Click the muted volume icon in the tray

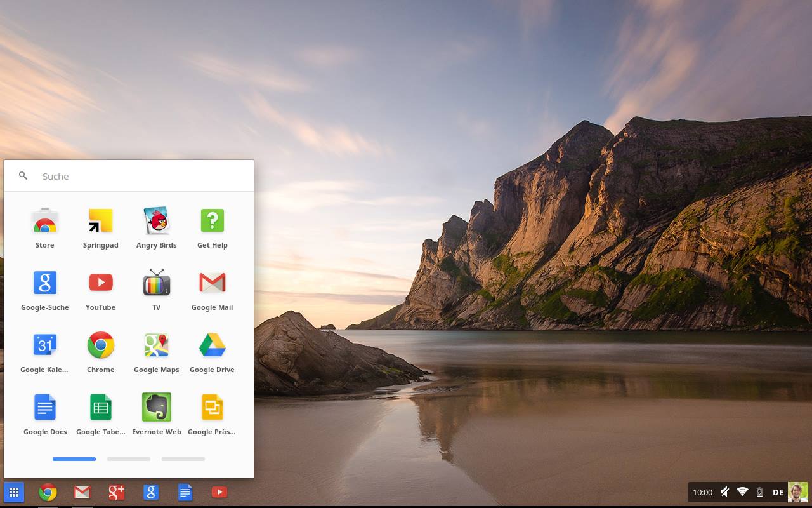click(724, 492)
